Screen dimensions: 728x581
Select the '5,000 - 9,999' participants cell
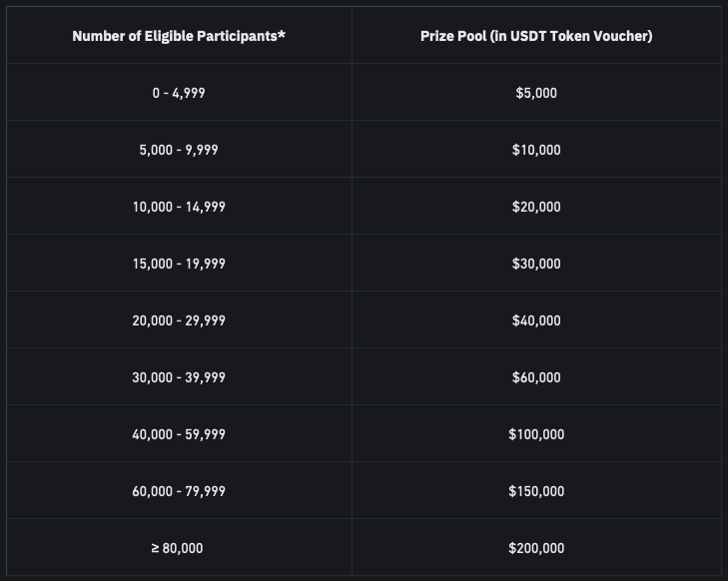point(179,150)
